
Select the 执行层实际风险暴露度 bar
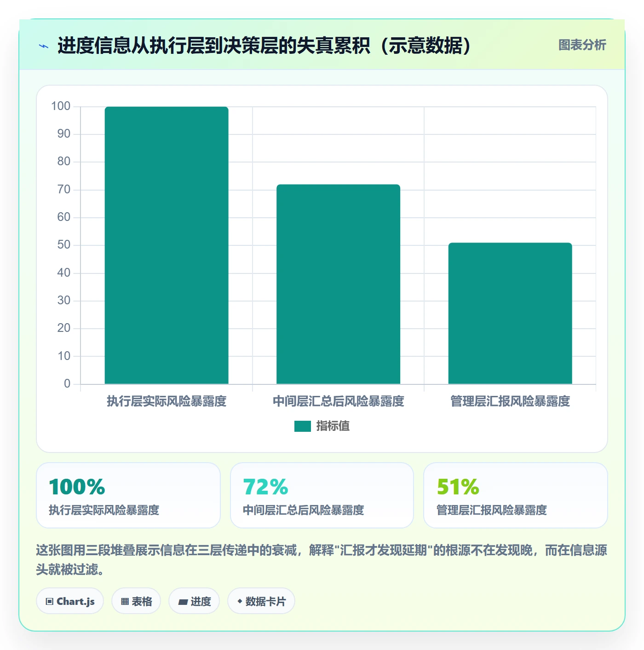(x=167, y=245)
